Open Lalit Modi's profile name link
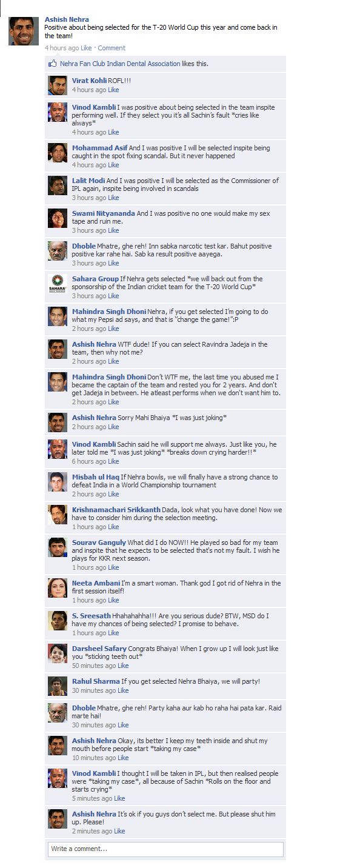This screenshot has height=868, width=340. 88,181
